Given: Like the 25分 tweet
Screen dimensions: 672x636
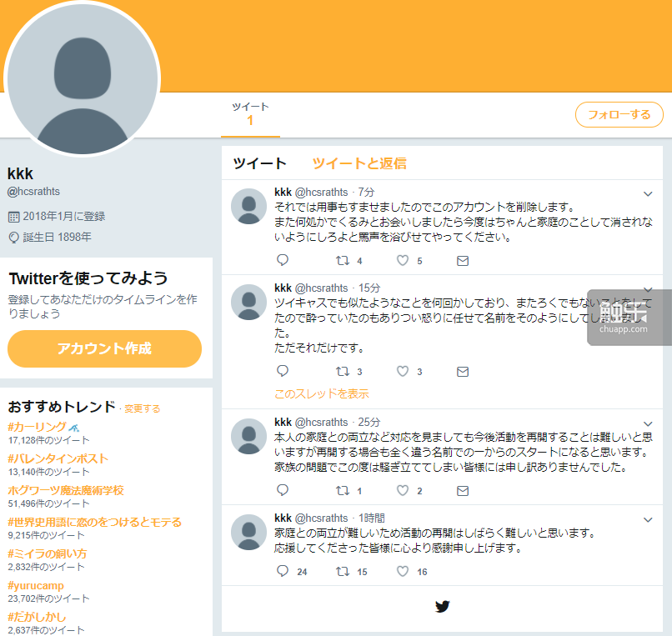Looking at the screenshot, I should [x=403, y=490].
